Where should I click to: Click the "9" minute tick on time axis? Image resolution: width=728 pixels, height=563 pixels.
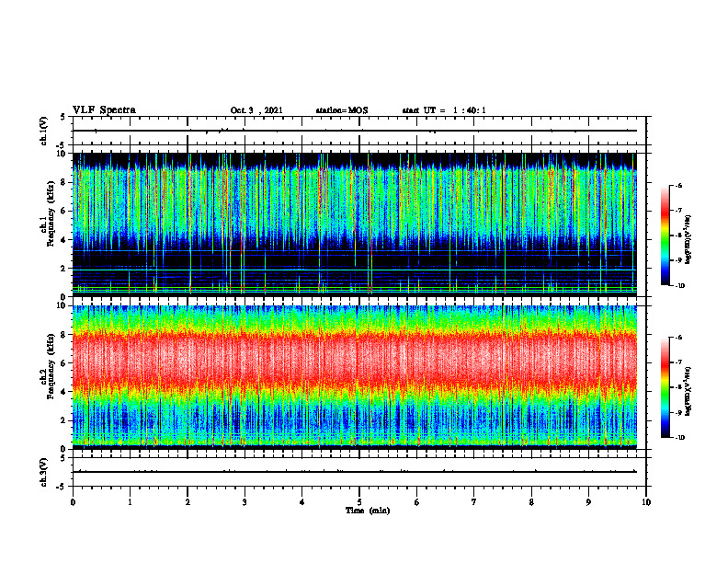click(588, 502)
